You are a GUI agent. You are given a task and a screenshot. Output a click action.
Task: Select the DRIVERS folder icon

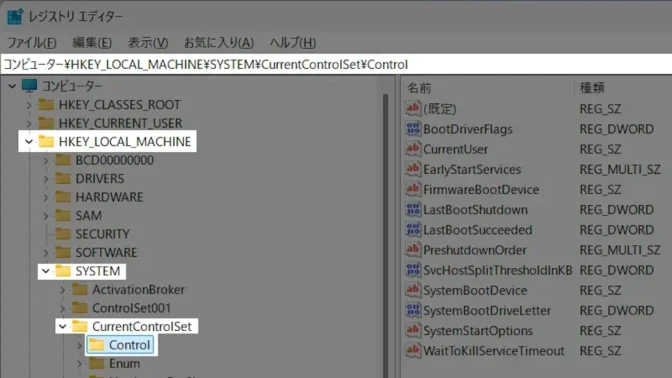63,178
